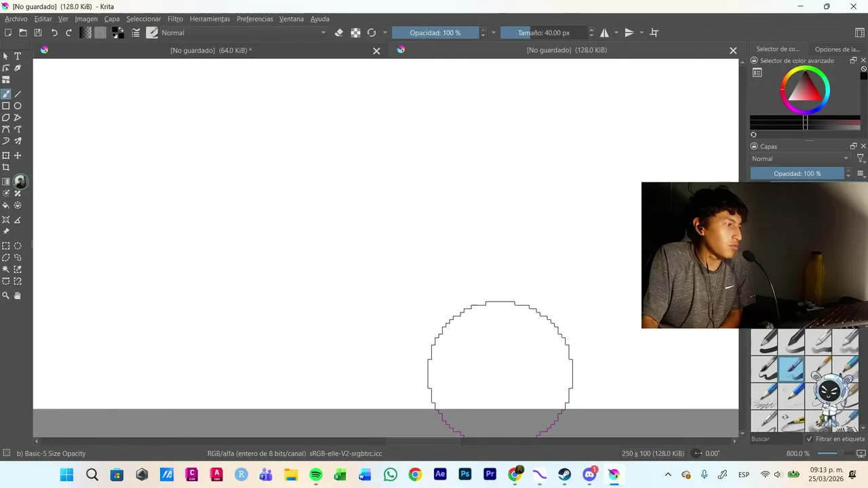Select the Transform tool
The height and width of the screenshot is (488, 868).
(x=6, y=155)
